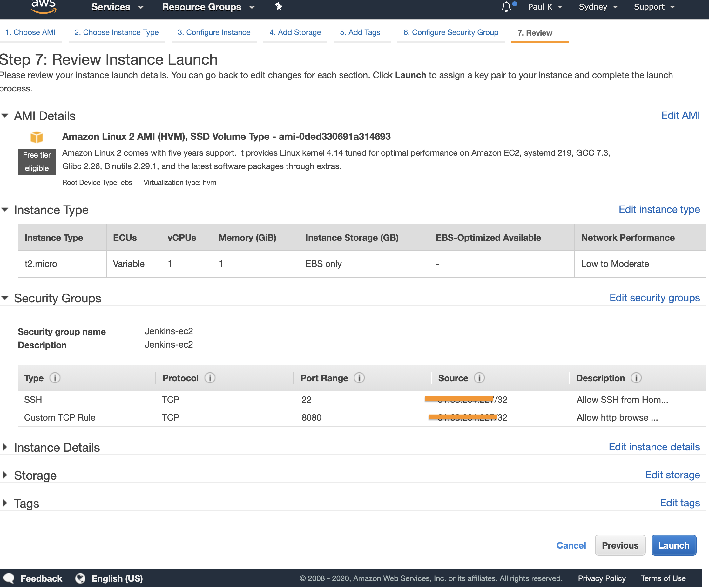Show info for Port Range column
The image size is (709, 588).
359,378
